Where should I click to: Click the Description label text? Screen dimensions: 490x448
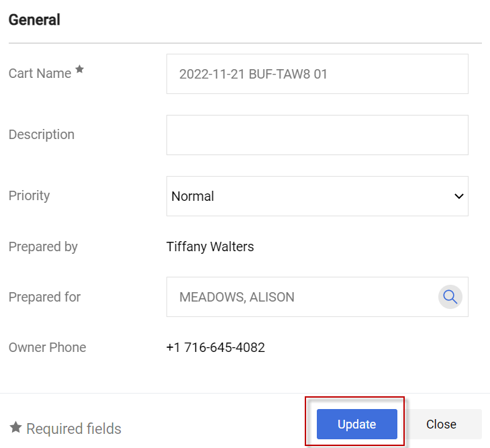click(42, 134)
